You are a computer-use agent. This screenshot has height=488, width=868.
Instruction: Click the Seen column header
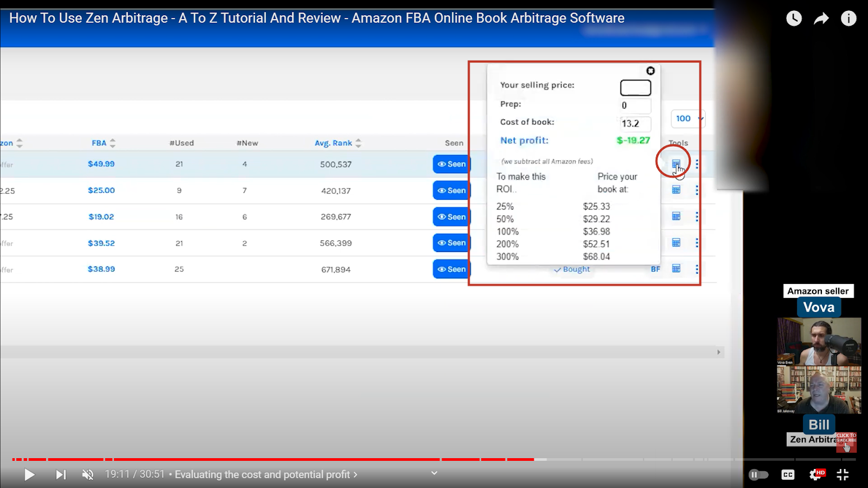(x=454, y=143)
